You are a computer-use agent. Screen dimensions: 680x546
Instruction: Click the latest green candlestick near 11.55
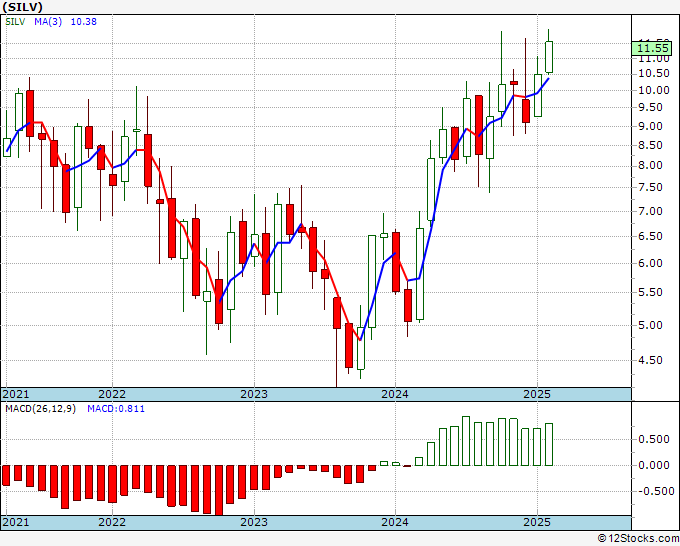pyautogui.click(x=549, y=57)
